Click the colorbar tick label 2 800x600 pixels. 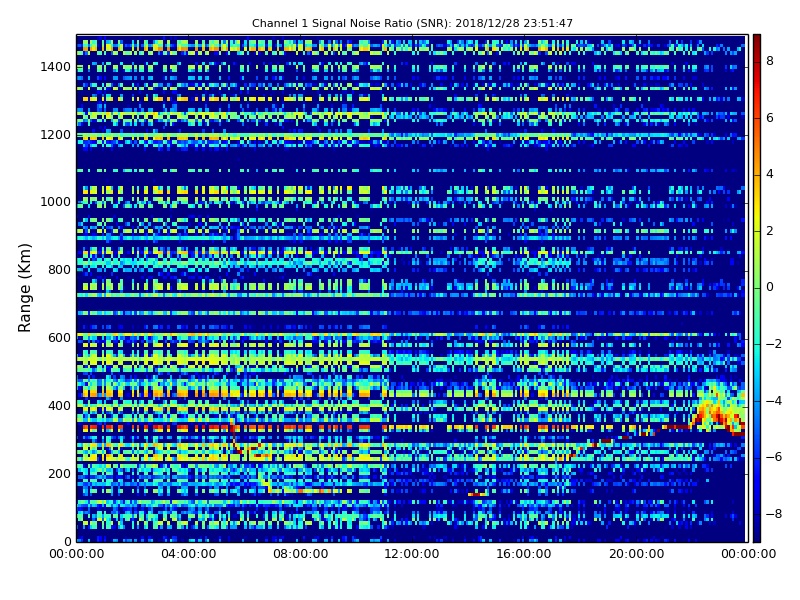pos(770,231)
